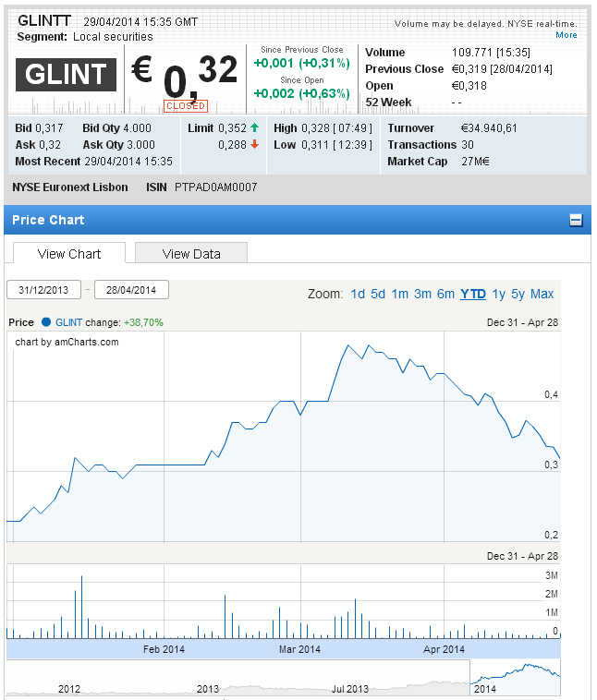
Task: Click the 2012 label in overview timeline
Action: pyautogui.click(x=69, y=689)
